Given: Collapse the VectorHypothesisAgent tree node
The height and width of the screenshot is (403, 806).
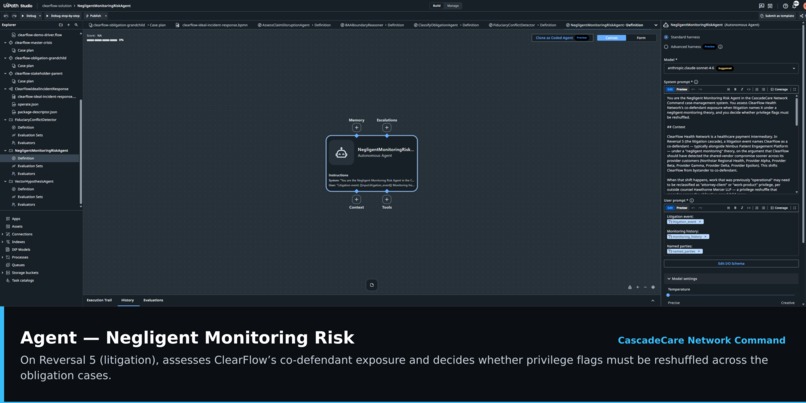Looking at the screenshot, I should click(x=5, y=181).
